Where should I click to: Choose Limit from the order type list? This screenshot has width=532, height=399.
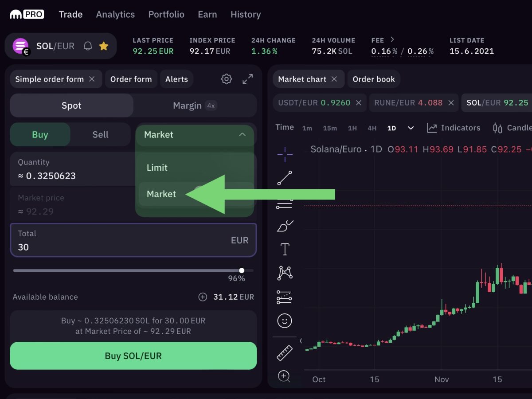click(196, 168)
